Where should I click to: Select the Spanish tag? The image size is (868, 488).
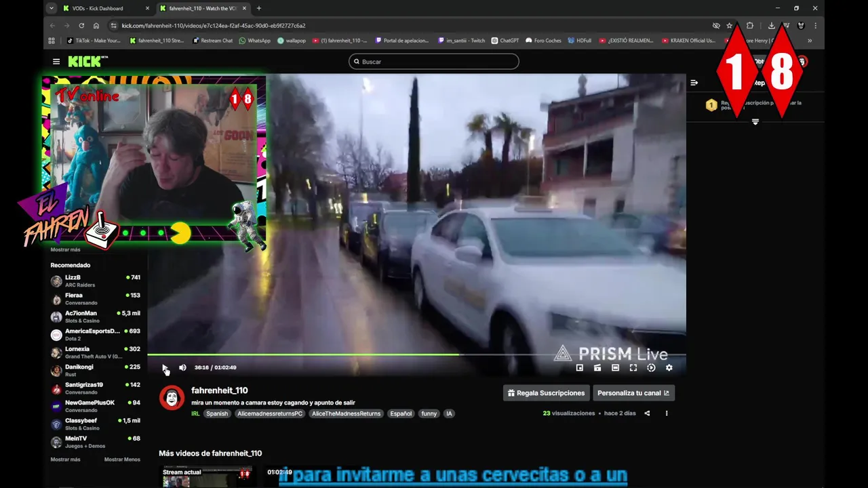[x=217, y=413]
